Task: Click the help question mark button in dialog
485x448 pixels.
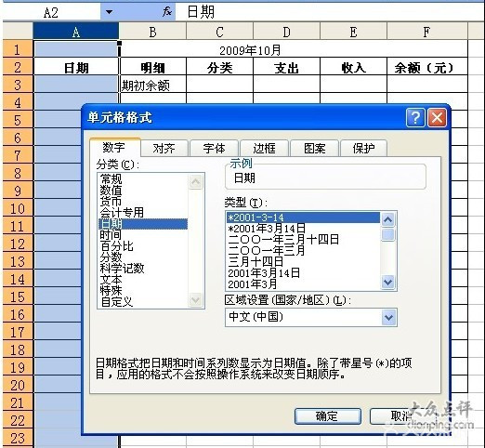Action: [x=415, y=117]
